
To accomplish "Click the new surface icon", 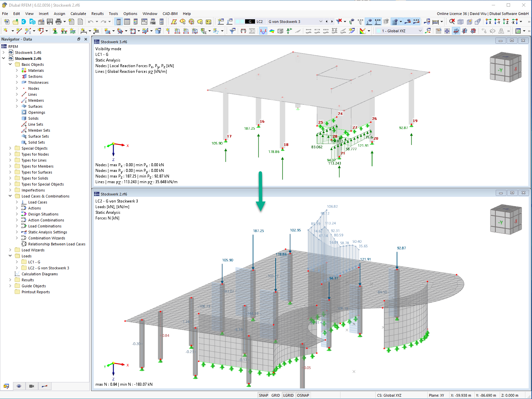I will (107, 31).
